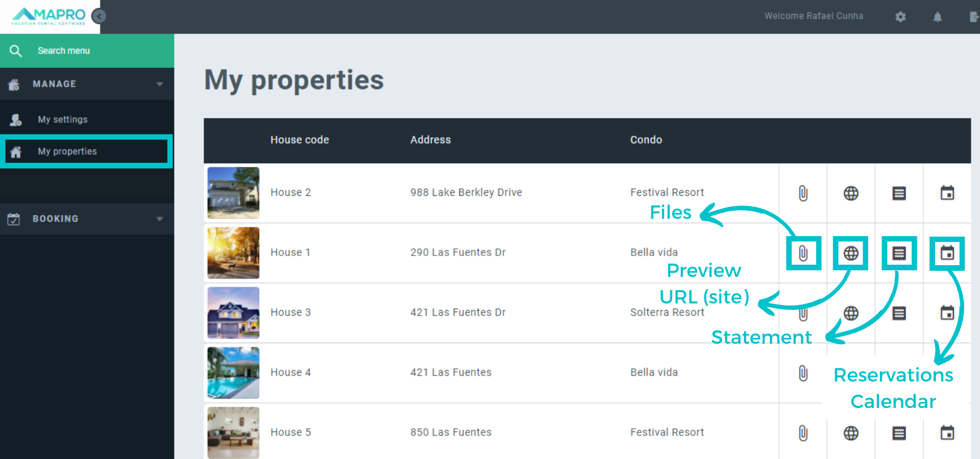The width and height of the screenshot is (980, 459).
Task: Open statement icon for House 2
Action: [899, 193]
